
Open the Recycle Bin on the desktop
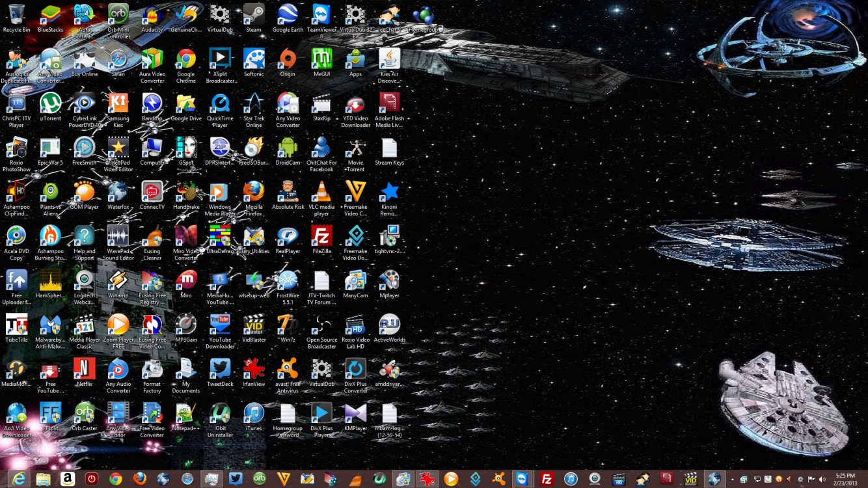[16, 18]
